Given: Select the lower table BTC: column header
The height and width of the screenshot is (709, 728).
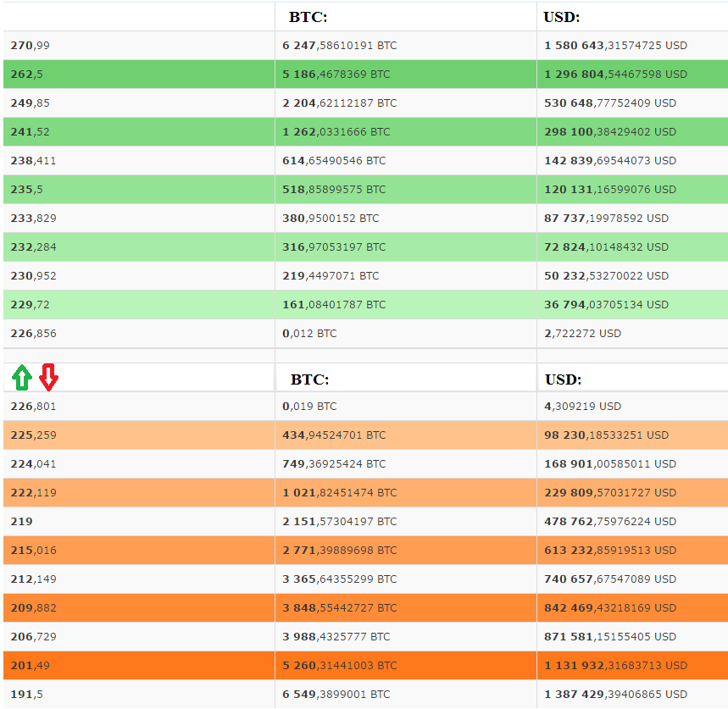Looking at the screenshot, I should point(309,379).
